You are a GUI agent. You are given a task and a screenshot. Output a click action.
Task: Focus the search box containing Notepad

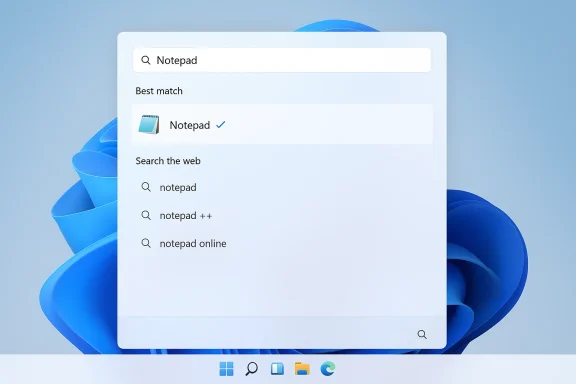(282, 60)
